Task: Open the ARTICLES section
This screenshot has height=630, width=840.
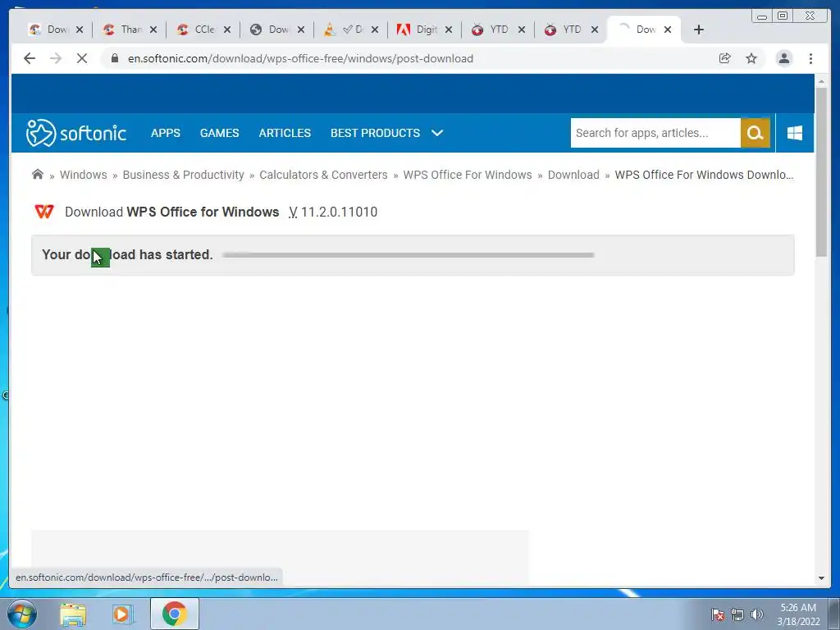Action: pos(285,133)
